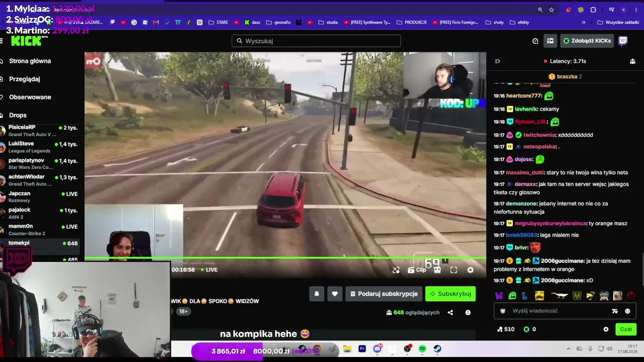Open chat settings gear icon

606,329
